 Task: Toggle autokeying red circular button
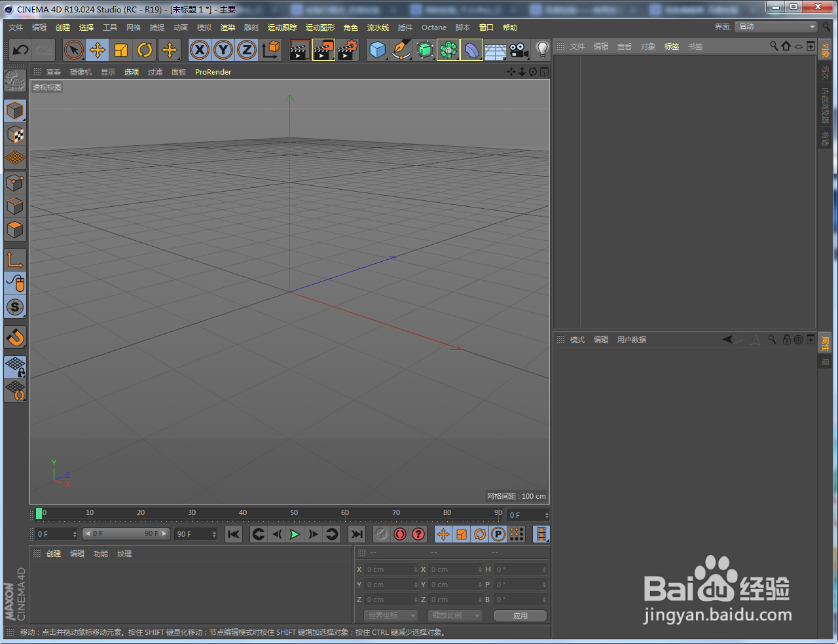[400, 534]
